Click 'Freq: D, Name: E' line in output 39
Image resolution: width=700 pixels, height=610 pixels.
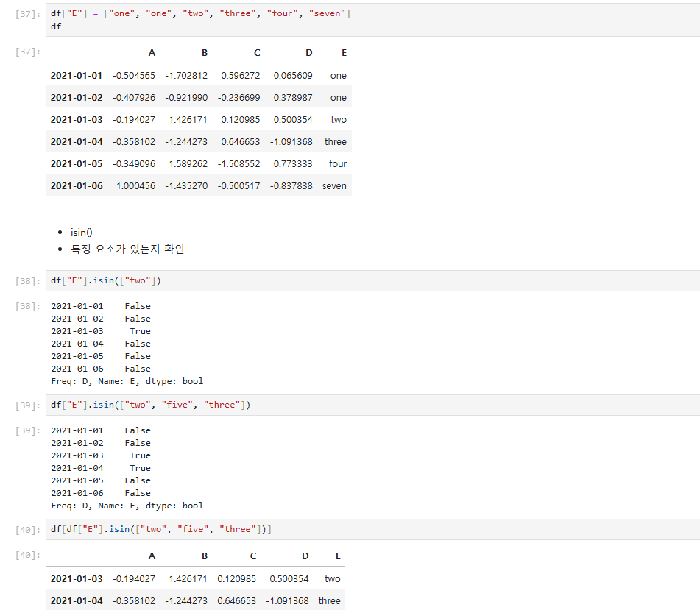click(127, 506)
